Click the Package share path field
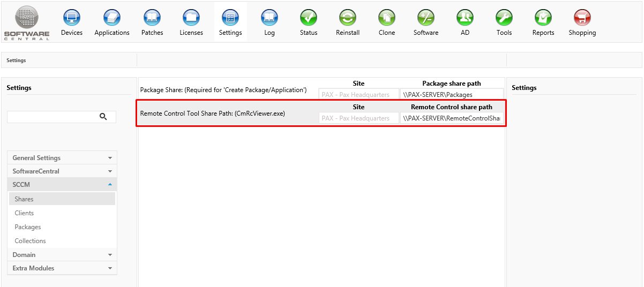 [452, 95]
